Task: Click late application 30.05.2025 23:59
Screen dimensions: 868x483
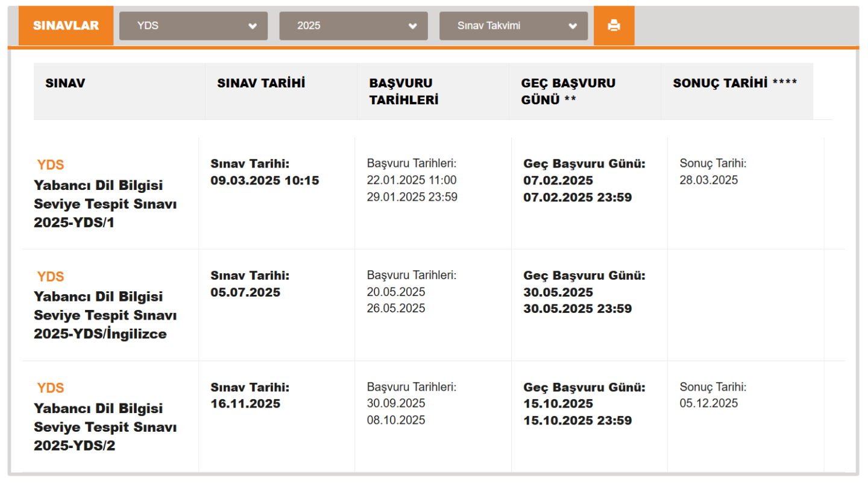Action: coord(577,309)
